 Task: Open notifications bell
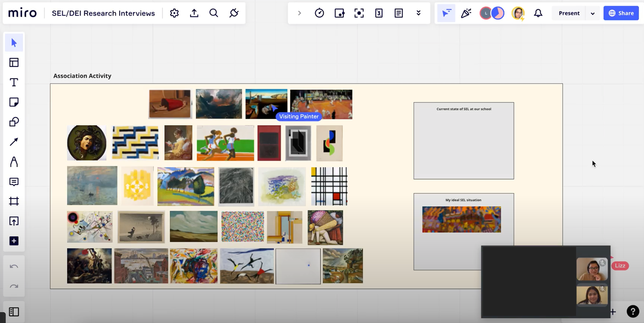[x=538, y=13]
